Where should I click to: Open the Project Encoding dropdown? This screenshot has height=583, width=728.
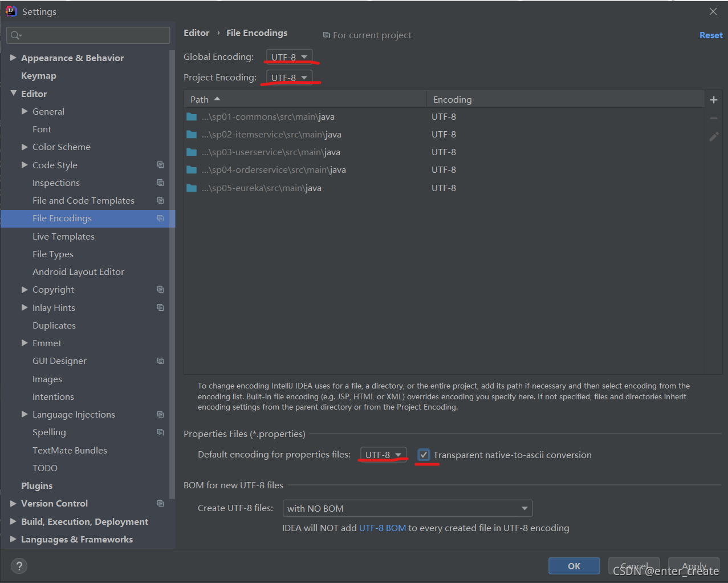click(x=289, y=78)
